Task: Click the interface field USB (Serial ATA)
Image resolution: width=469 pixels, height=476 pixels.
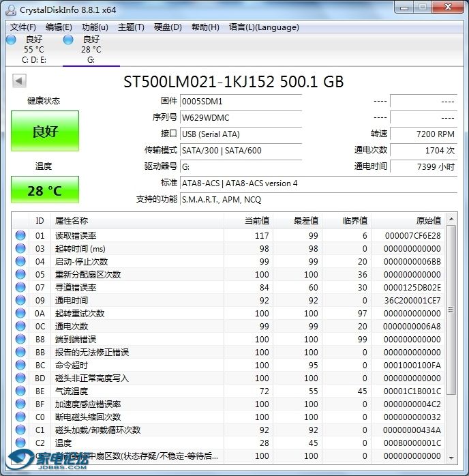Action: point(241,134)
